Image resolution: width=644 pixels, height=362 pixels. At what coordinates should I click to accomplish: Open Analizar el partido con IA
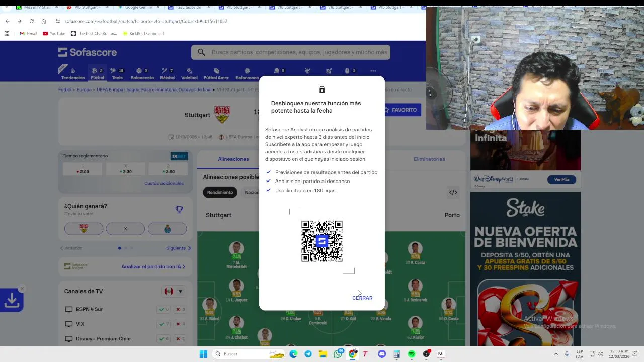(153, 266)
